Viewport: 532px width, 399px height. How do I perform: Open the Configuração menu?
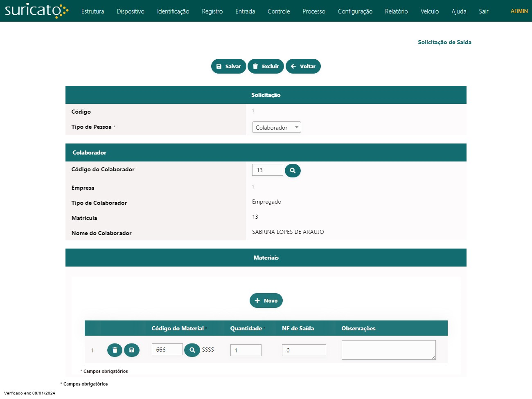(355, 11)
